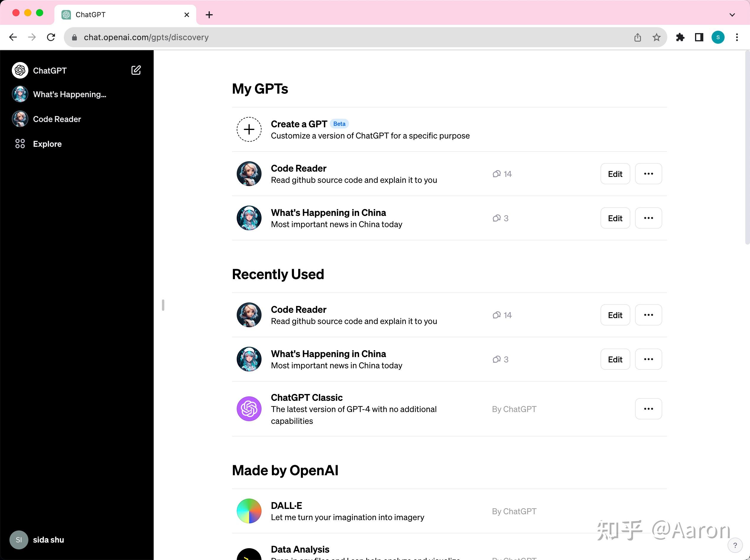Click the What's Happening in China icon

(x=249, y=218)
